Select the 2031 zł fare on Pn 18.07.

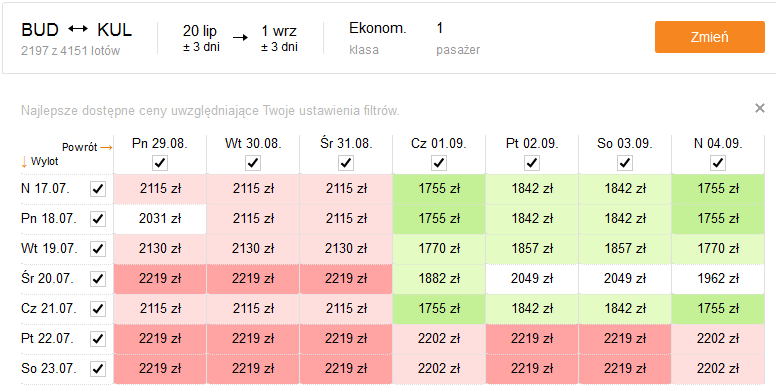click(160, 218)
